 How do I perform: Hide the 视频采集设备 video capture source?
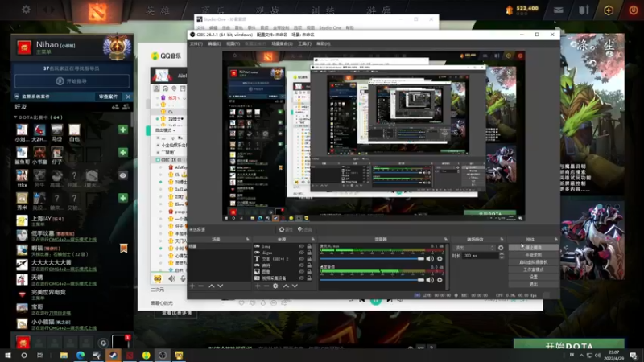pyautogui.click(x=302, y=278)
